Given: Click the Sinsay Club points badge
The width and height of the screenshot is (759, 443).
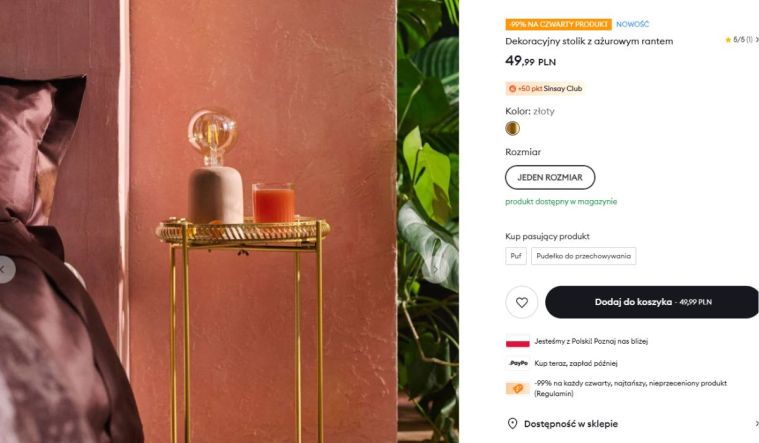Looking at the screenshot, I should 545,89.
